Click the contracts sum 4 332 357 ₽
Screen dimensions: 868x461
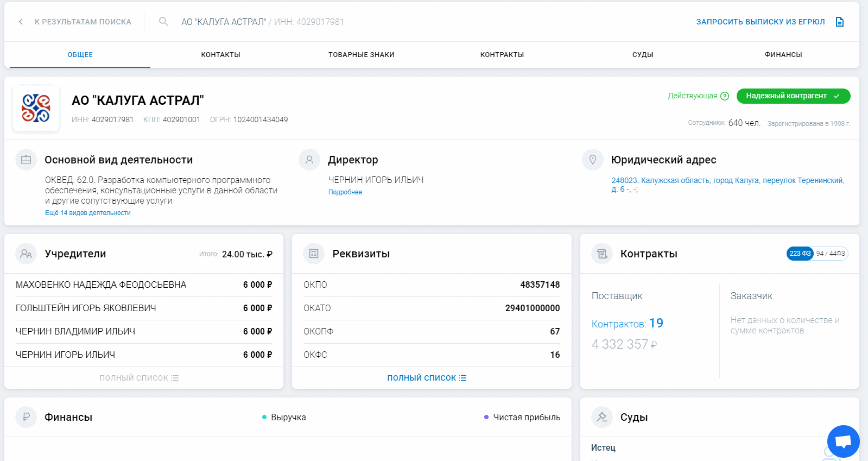click(x=624, y=344)
